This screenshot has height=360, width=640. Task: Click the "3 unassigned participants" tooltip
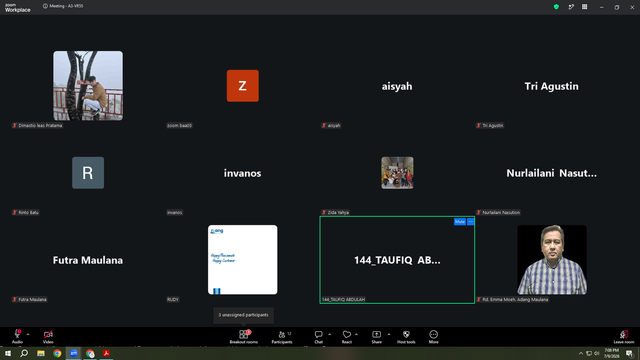click(243, 315)
